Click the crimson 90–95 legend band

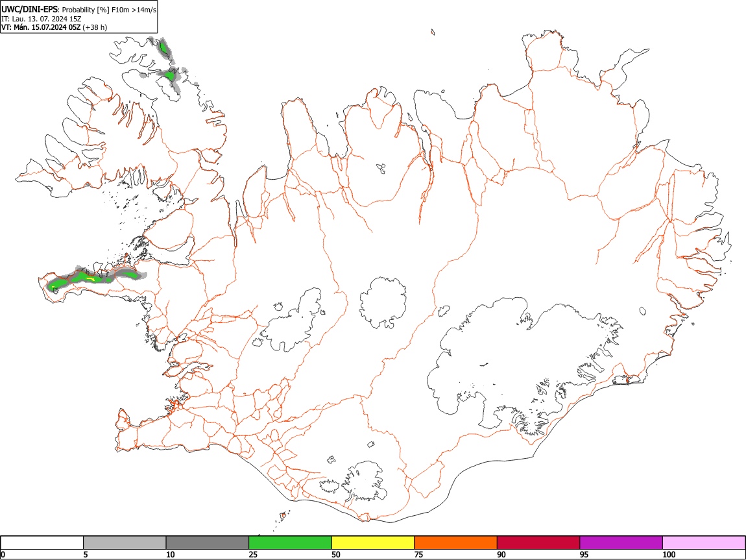(x=538, y=542)
